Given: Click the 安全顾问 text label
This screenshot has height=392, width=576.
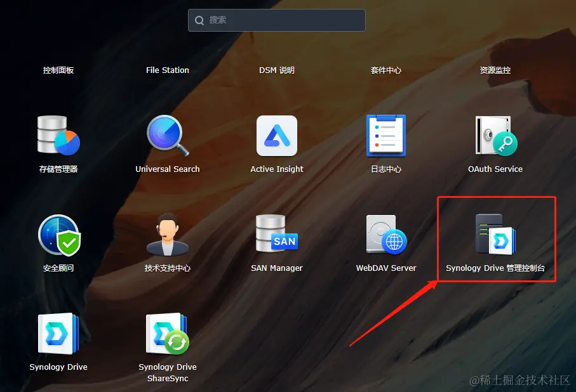Looking at the screenshot, I should [x=58, y=268].
